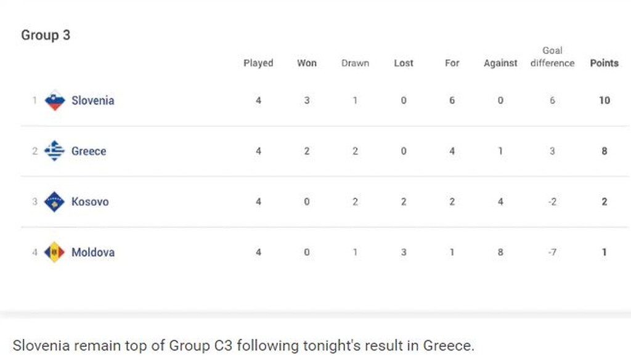The image size is (631, 364).
Task: Open the Greece team link
Action: 89,151
